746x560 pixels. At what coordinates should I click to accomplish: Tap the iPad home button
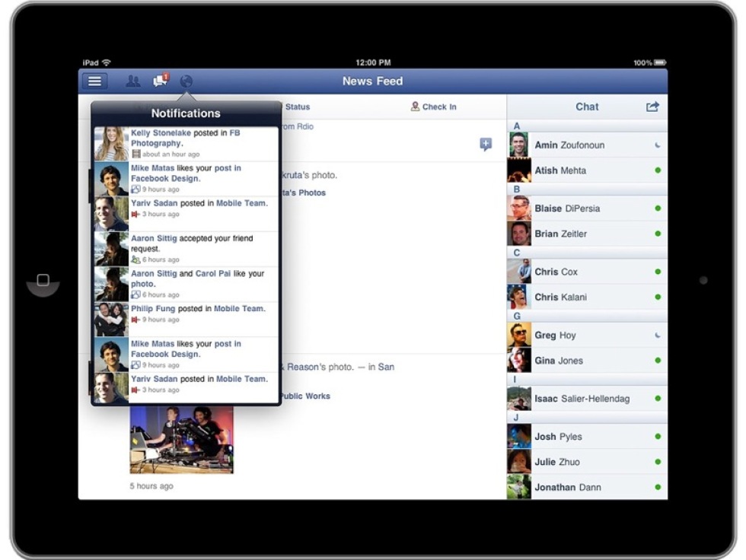coord(43,280)
